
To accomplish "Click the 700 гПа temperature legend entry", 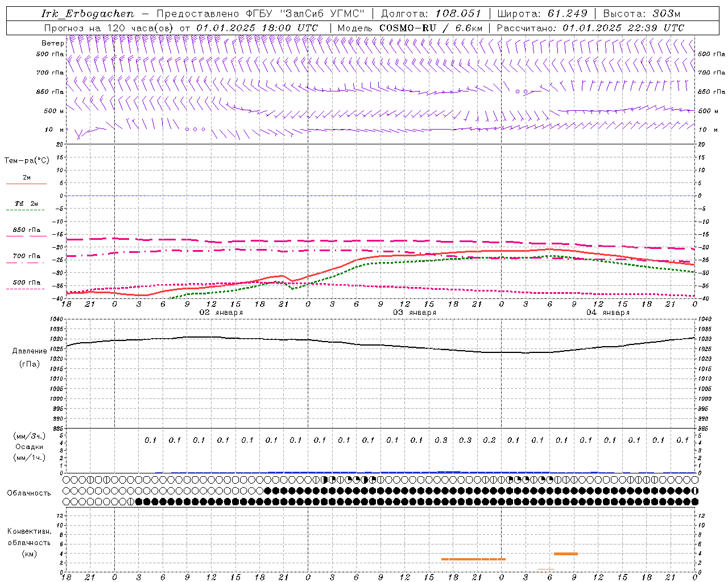I will [26, 256].
